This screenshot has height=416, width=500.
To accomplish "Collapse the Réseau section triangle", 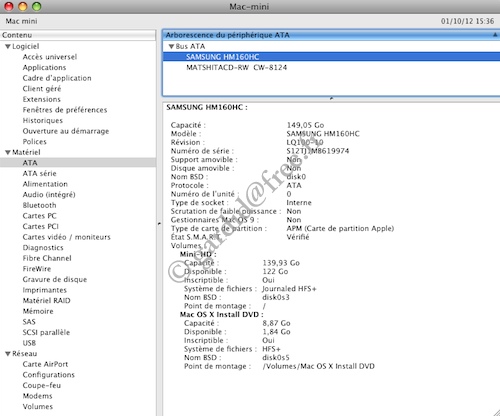I will point(8,354).
